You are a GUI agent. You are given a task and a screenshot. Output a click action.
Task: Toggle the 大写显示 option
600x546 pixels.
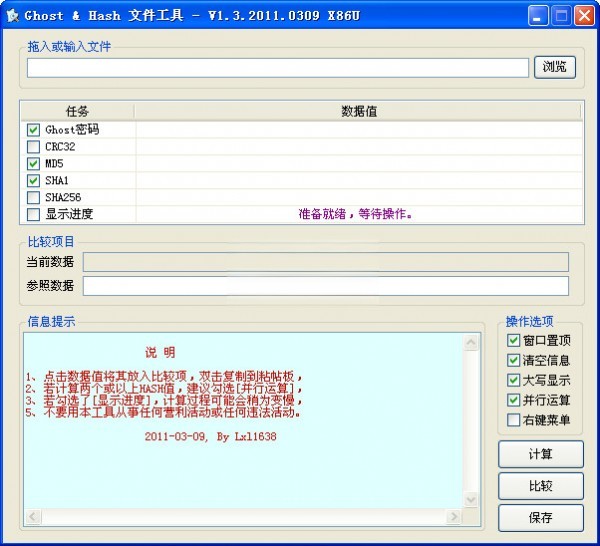(x=514, y=381)
